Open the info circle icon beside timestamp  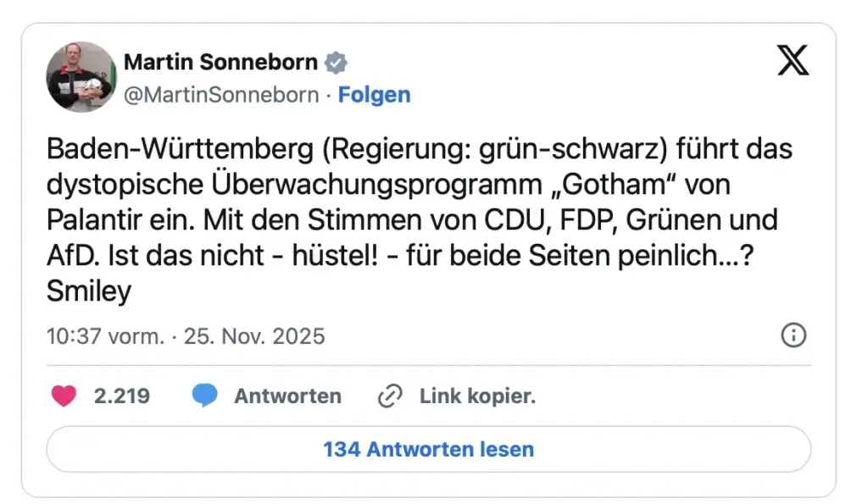[x=793, y=335]
